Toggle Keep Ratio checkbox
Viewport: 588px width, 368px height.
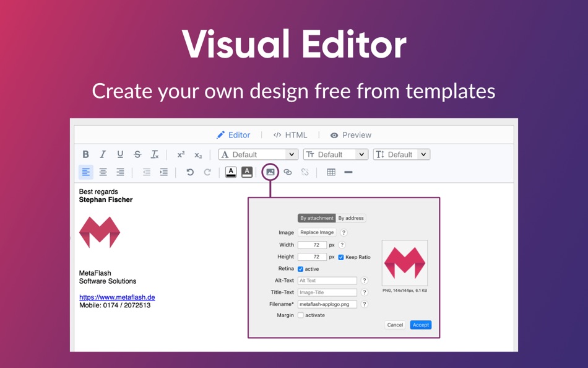click(x=341, y=257)
